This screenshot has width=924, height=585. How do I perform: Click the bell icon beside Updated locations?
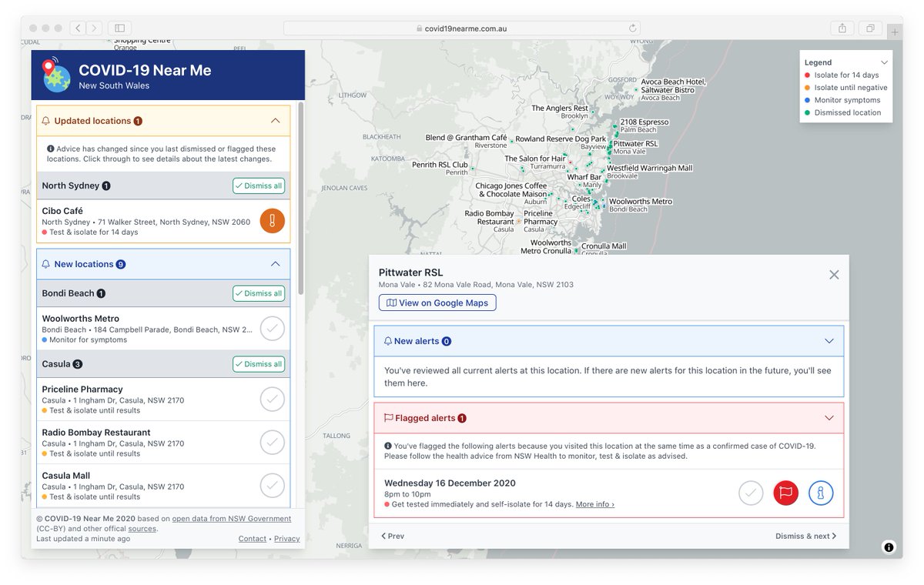coord(46,121)
